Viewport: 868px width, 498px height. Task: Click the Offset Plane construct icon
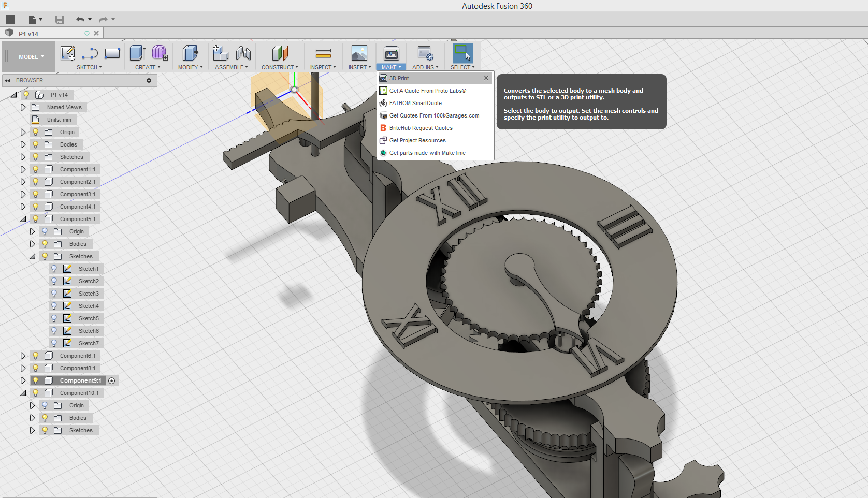280,53
